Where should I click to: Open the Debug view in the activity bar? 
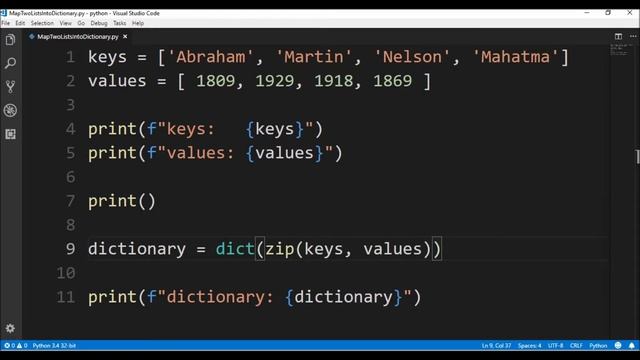click(x=10, y=110)
